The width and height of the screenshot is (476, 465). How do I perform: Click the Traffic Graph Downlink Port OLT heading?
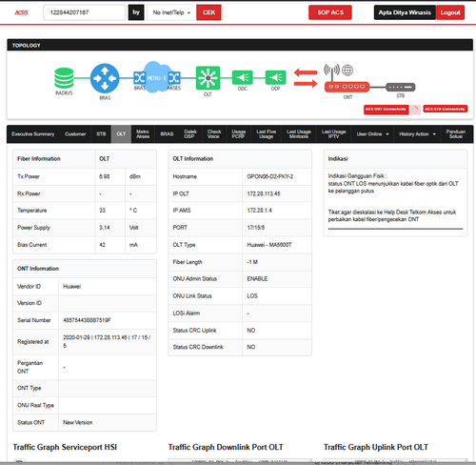[226, 447]
